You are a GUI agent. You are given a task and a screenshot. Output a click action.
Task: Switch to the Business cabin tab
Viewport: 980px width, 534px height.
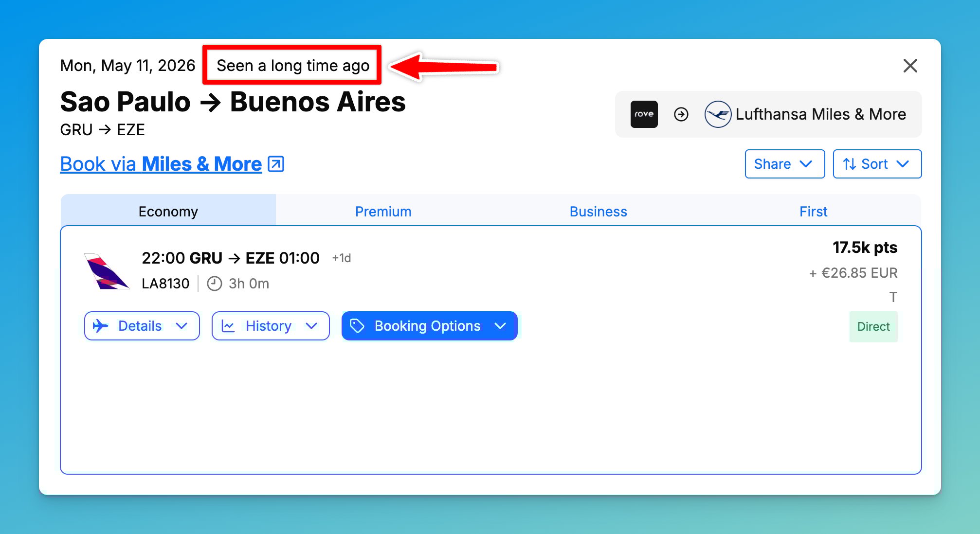[598, 211]
